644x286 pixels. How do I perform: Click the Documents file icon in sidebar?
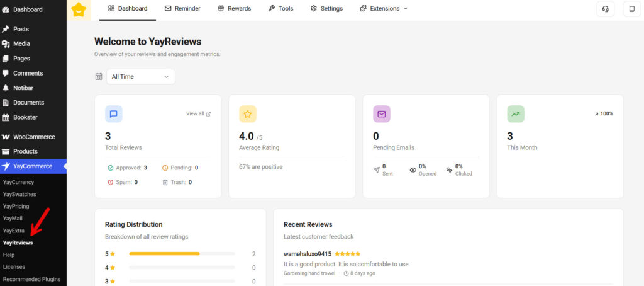pos(6,103)
